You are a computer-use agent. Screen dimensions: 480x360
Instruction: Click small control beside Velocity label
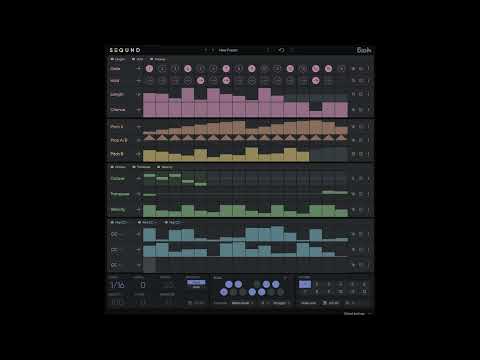(x=139, y=210)
